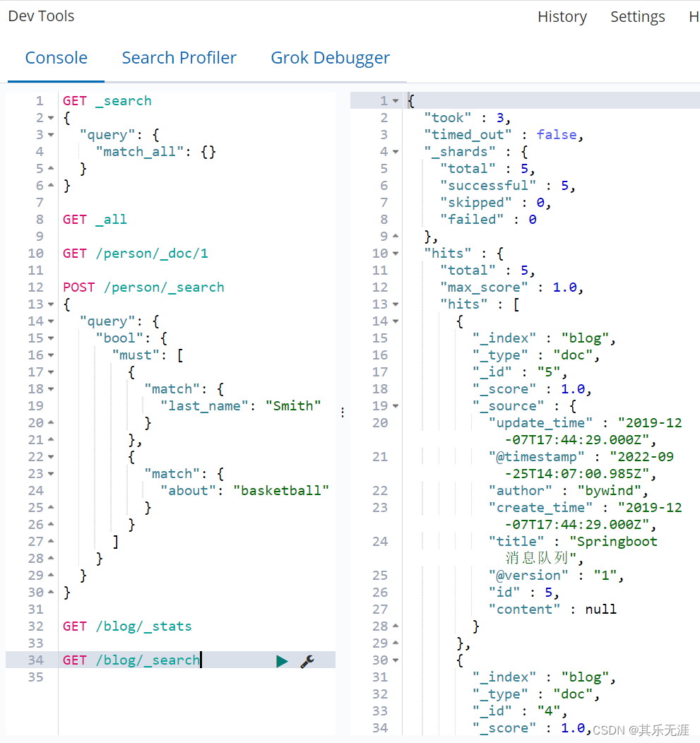The width and height of the screenshot is (700, 743).
Task: Click "@version" : "1" in response
Action: pyautogui.click(x=557, y=576)
